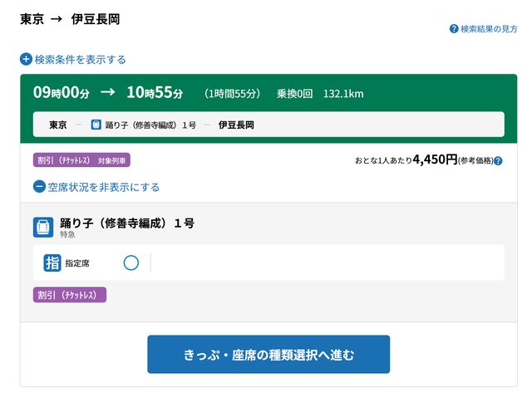Click the small train icon in route summary
Viewport: 532px width, 393px height.
point(96,125)
